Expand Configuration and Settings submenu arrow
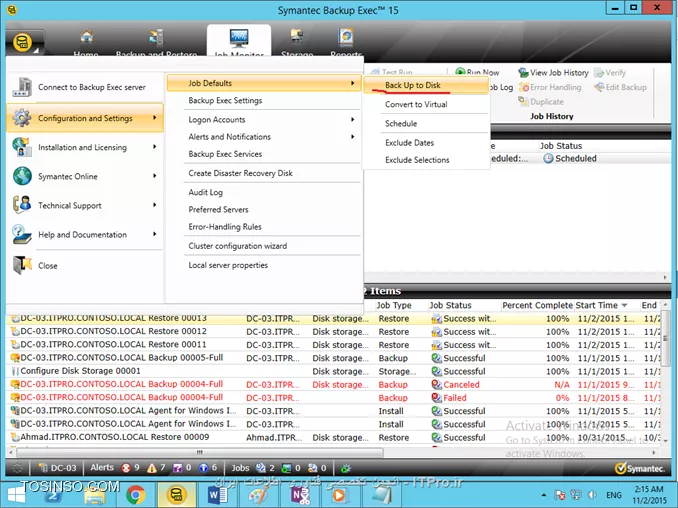Viewport: 678px width, 508px height. (155, 118)
